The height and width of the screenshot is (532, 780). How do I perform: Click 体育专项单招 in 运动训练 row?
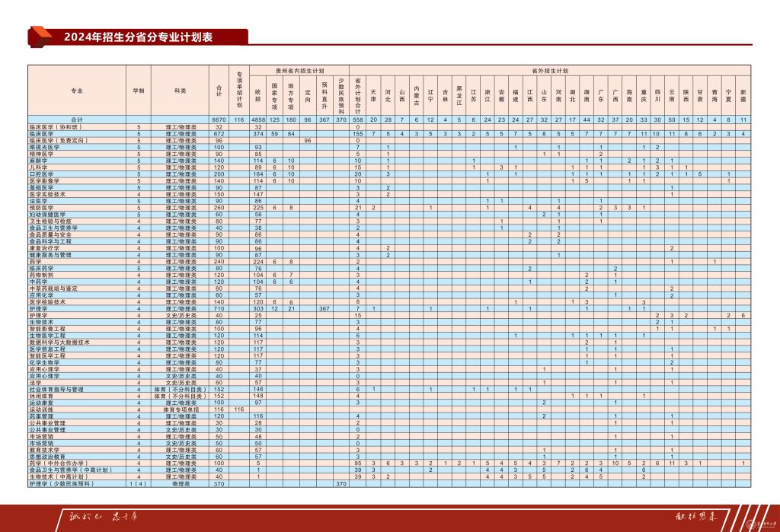pyautogui.click(x=181, y=409)
